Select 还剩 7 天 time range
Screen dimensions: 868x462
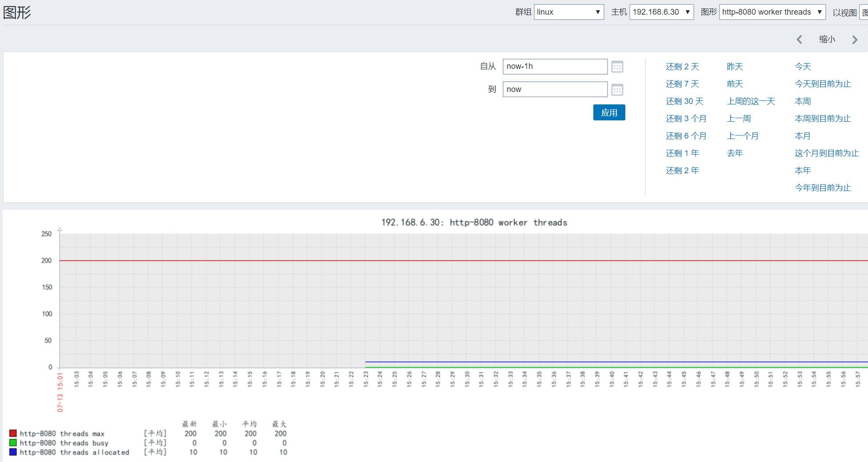coord(682,84)
